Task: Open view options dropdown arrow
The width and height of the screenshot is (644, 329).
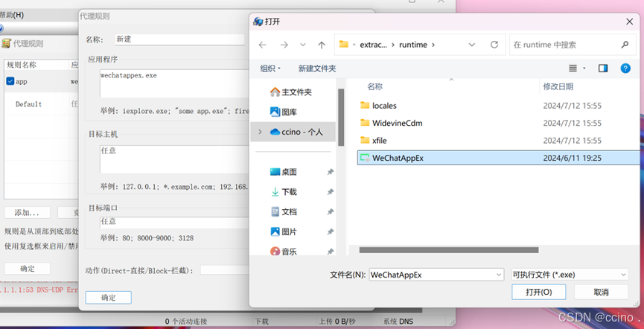Action: (x=584, y=68)
